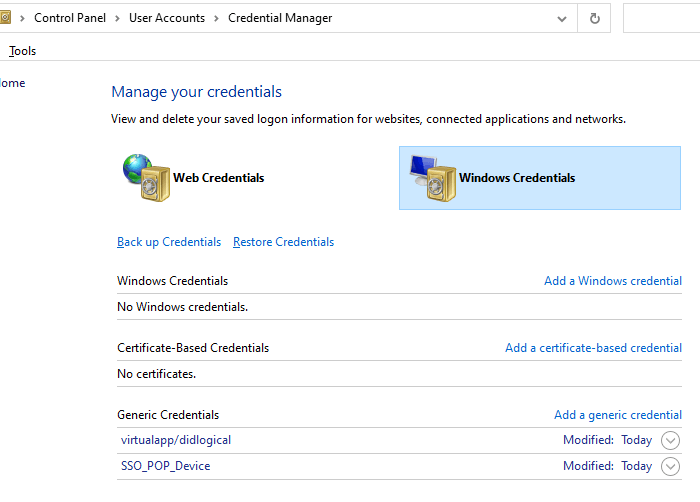Click Add a generic credential link
Screen dimensions: 700x502
[618, 415]
